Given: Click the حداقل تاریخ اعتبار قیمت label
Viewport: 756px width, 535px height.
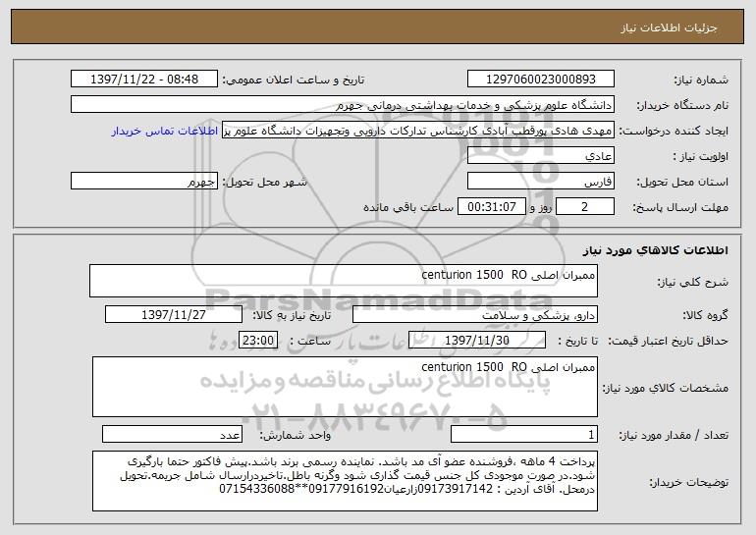Looking at the screenshot, I should coord(668,342).
